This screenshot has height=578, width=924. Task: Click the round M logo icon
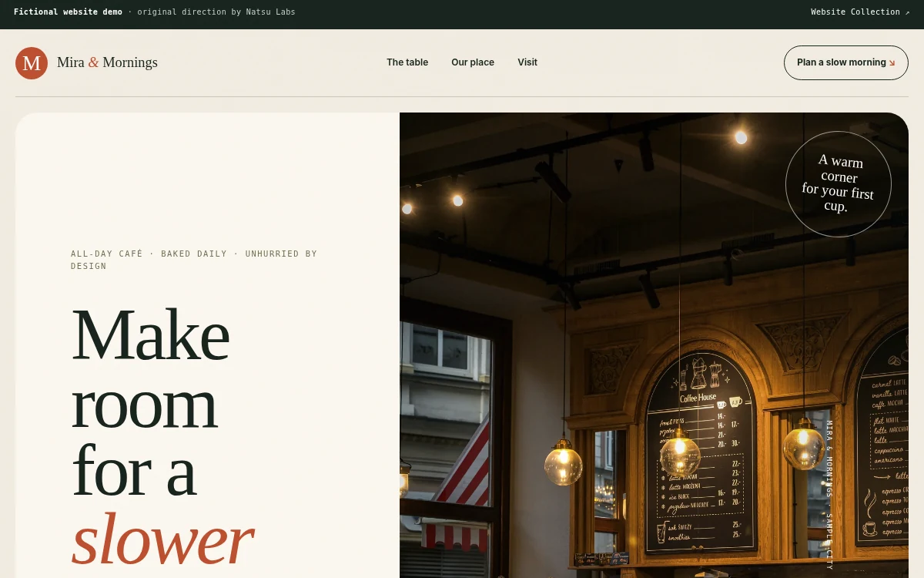pos(32,63)
